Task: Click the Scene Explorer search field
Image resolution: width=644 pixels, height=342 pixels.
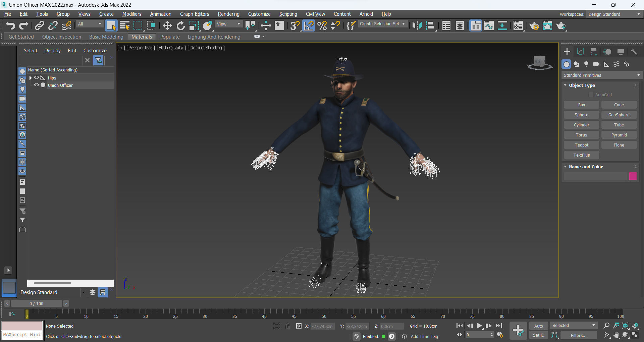Action: 51,60
